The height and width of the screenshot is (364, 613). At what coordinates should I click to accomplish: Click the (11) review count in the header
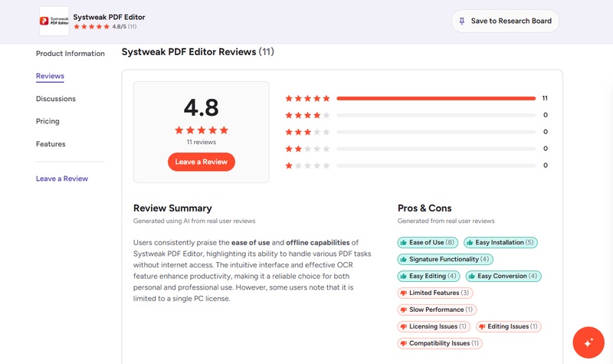click(133, 27)
